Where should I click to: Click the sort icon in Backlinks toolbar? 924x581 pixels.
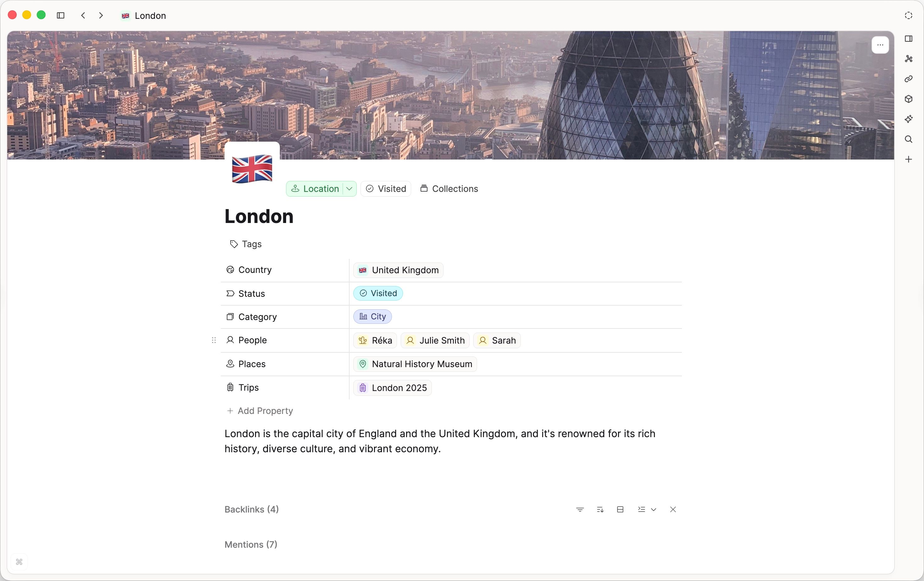coord(600,510)
